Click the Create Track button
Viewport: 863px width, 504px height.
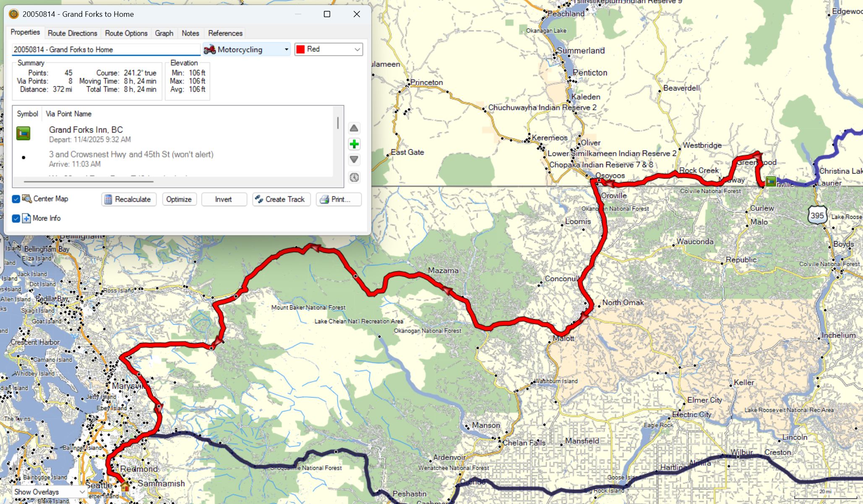click(x=281, y=200)
